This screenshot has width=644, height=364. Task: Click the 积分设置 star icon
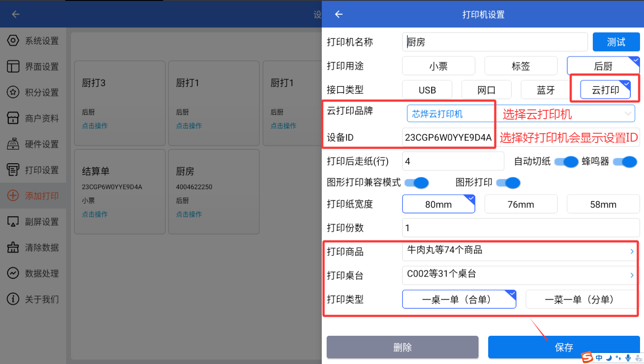pos(13,92)
